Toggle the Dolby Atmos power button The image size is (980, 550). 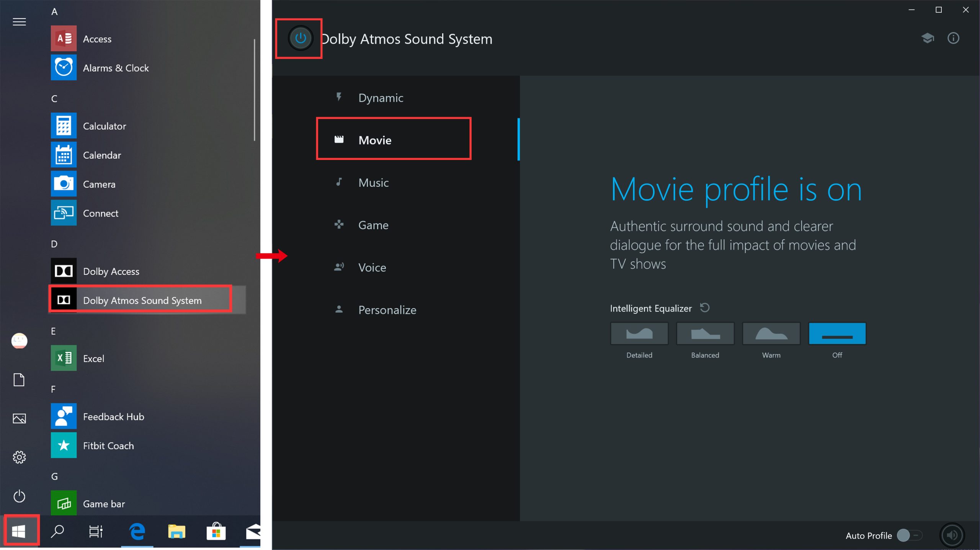click(x=301, y=38)
